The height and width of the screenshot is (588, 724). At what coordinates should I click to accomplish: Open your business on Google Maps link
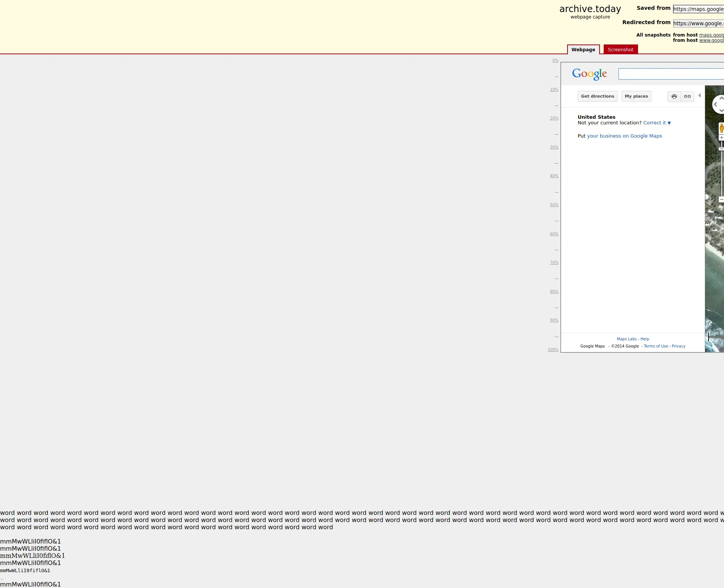click(624, 136)
